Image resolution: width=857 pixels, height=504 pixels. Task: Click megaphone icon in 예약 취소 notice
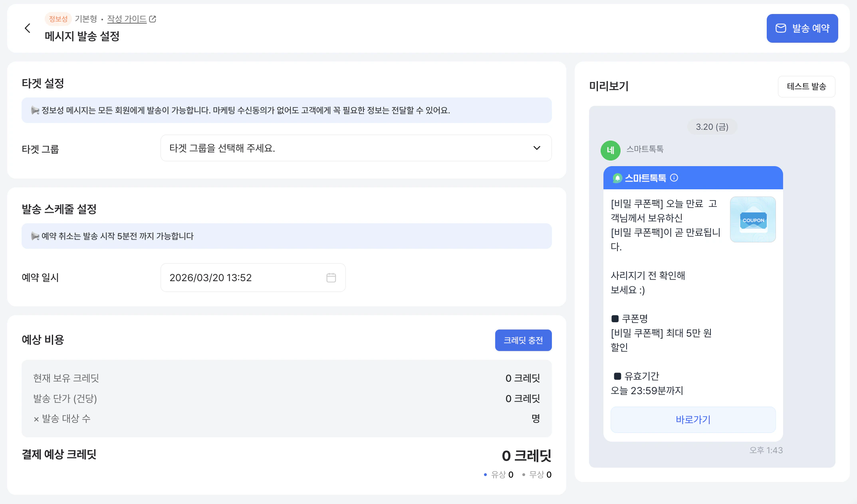(x=35, y=236)
